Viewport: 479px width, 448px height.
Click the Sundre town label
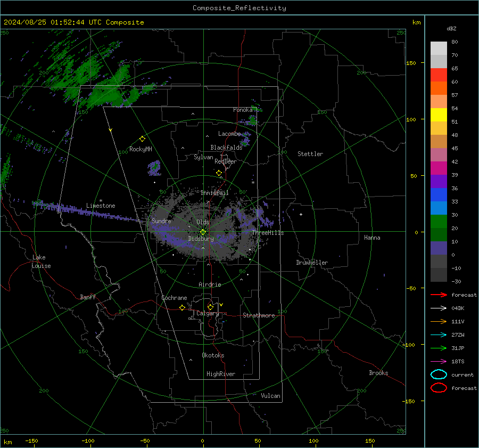click(161, 221)
